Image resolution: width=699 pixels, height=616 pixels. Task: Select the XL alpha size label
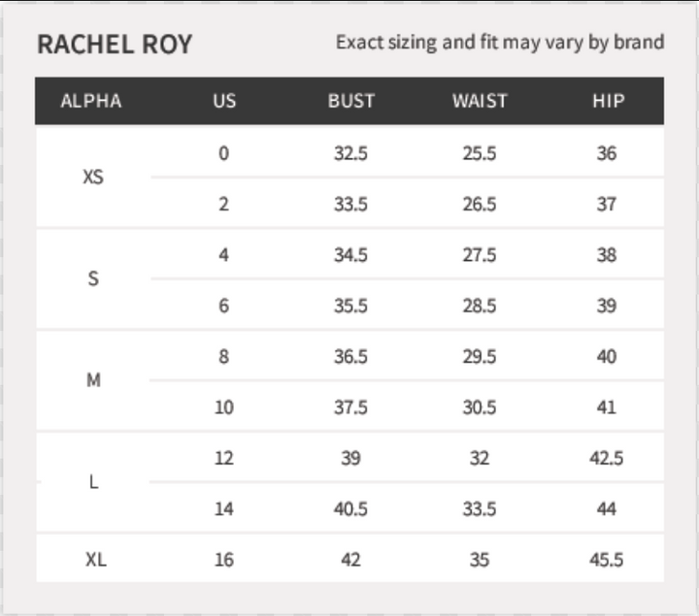(95, 560)
